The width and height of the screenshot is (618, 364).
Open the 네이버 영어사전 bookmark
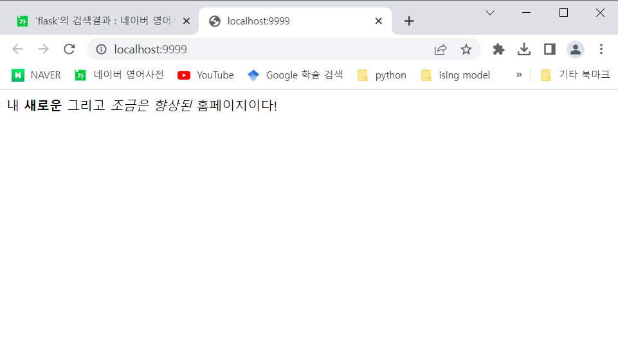pyautogui.click(x=119, y=75)
